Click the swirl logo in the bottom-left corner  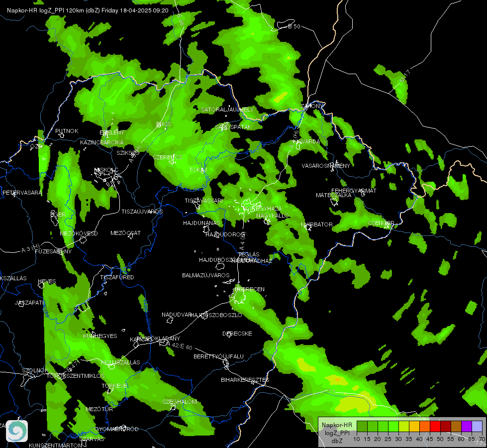(17, 431)
